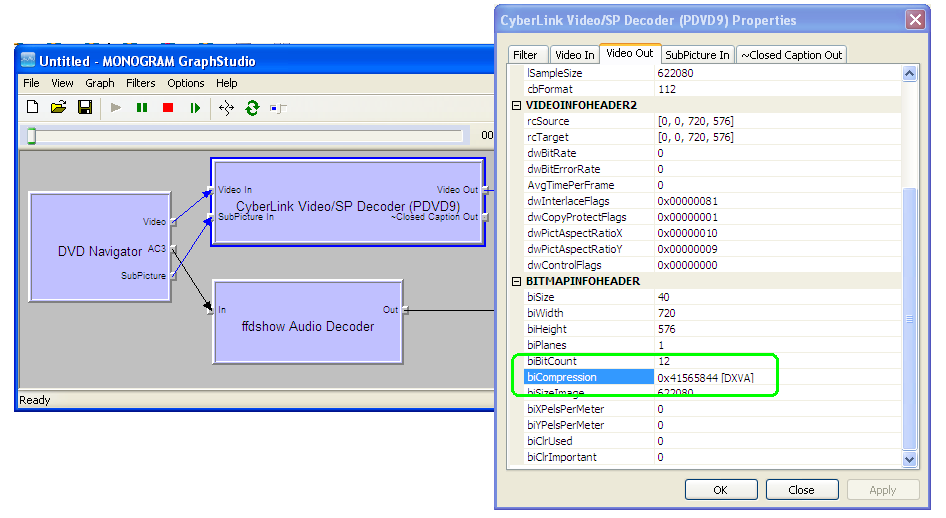
Task: Click the seek bar slider thumb
Action: pyautogui.click(x=32, y=136)
